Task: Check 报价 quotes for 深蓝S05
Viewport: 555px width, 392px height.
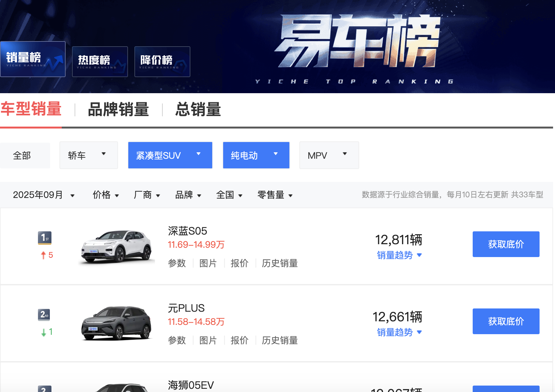Action: (x=239, y=263)
